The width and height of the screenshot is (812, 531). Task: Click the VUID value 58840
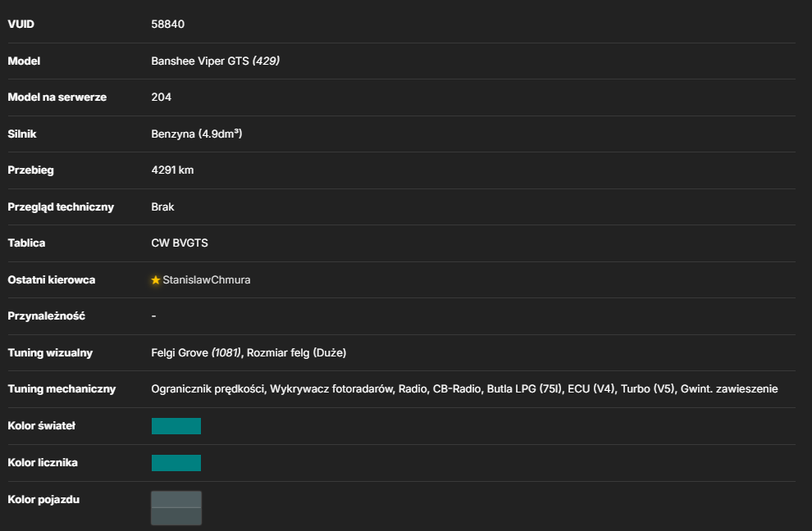[x=168, y=25]
